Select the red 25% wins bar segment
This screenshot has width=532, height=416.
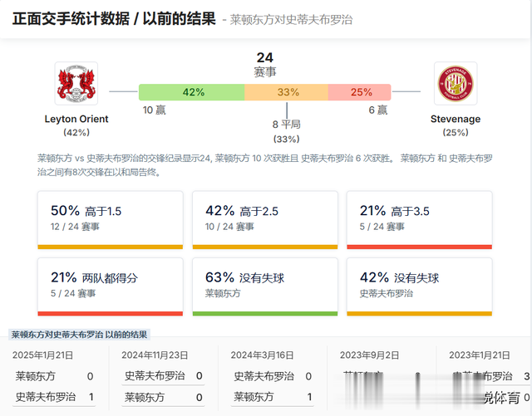(361, 92)
